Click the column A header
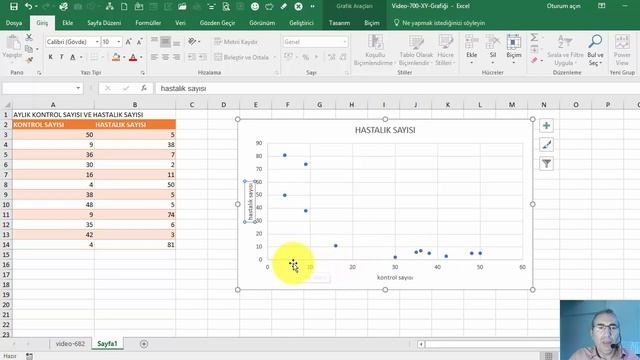 coord(53,105)
